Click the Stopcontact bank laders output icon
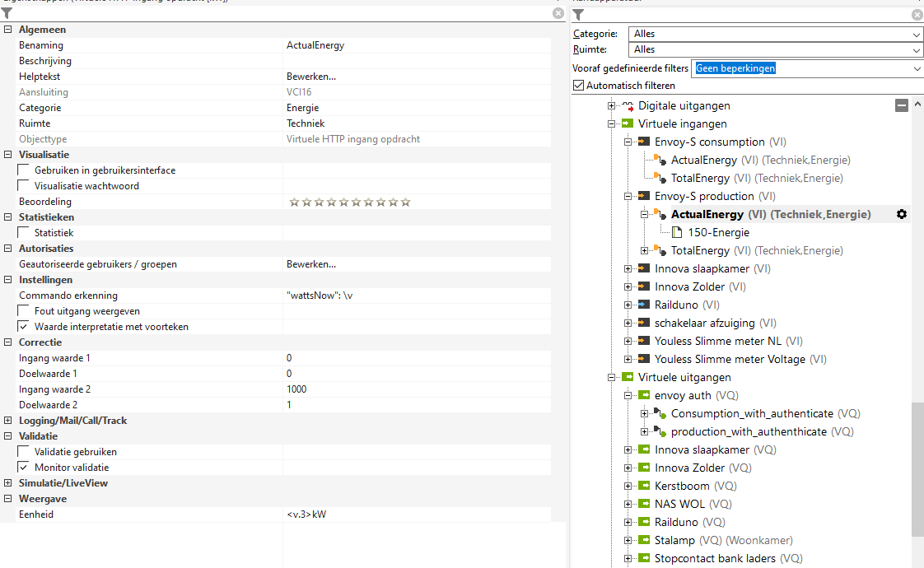Viewport: 924px width, 568px height. pos(644,558)
